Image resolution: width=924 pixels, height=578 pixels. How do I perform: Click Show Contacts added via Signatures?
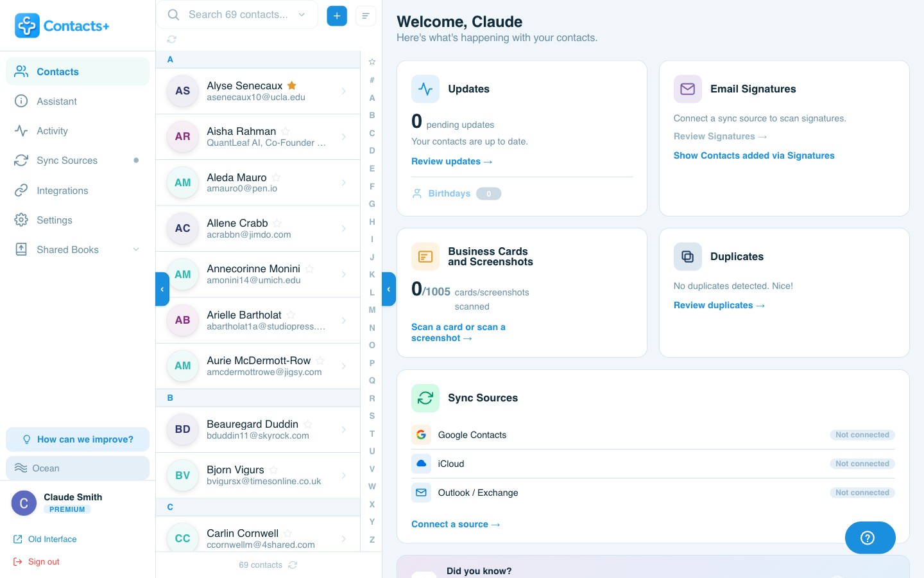(754, 155)
